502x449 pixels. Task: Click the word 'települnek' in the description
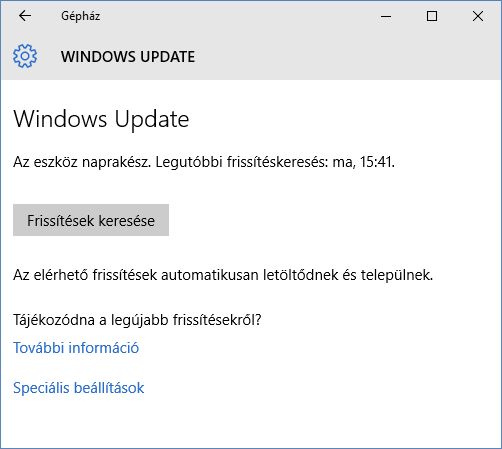(x=397, y=275)
